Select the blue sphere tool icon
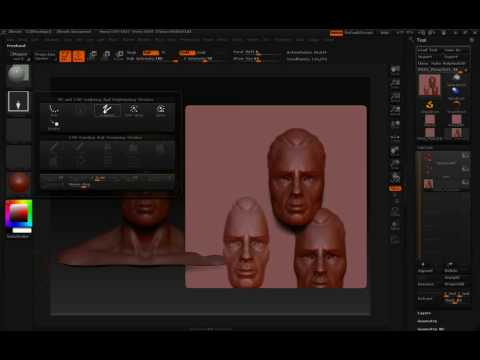This screenshot has height=360, width=480. pyautogui.click(x=456, y=91)
